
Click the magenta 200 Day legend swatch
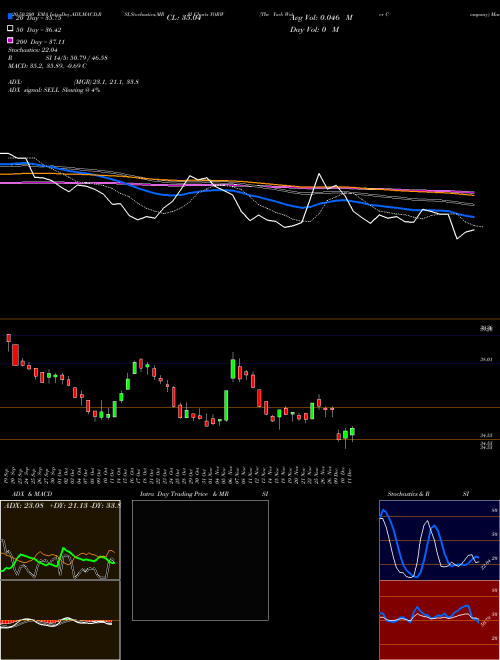click(x=10, y=40)
